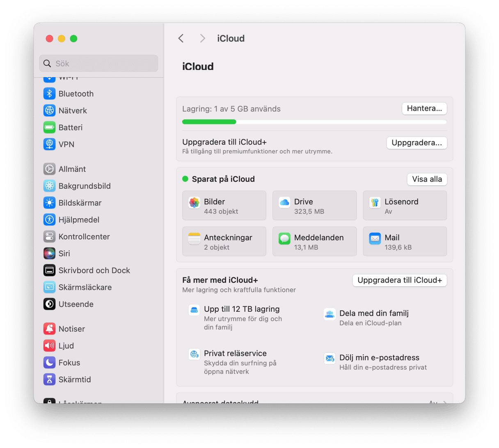Open the Meddelanden 13,1 MB tile

pyautogui.click(x=314, y=241)
